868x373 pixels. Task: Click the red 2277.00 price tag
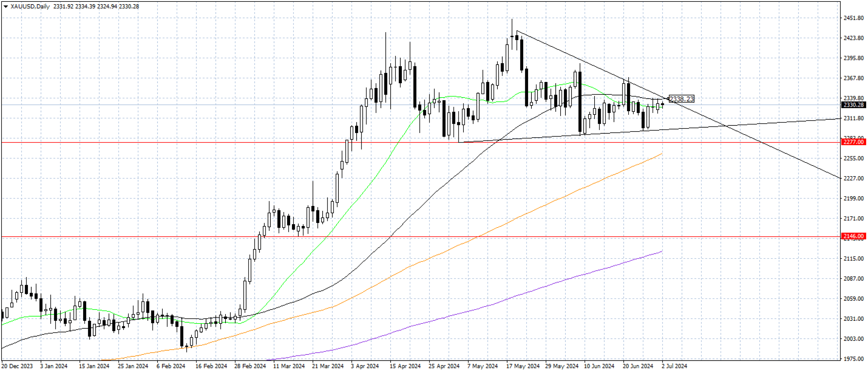click(x=854, y=142)
